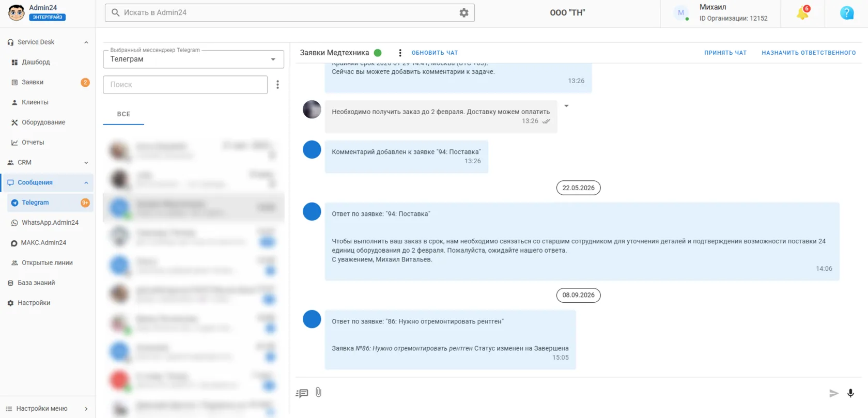The image size is (868, 418).
Task: Click the ЭНТЕРПРАЙЗ plan badge
Action: (48, 17)
